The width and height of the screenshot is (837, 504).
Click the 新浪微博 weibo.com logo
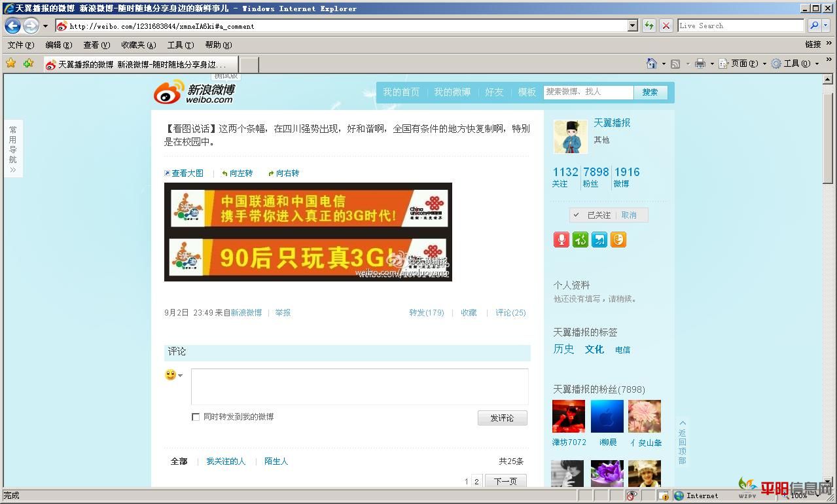coord(194,93)
